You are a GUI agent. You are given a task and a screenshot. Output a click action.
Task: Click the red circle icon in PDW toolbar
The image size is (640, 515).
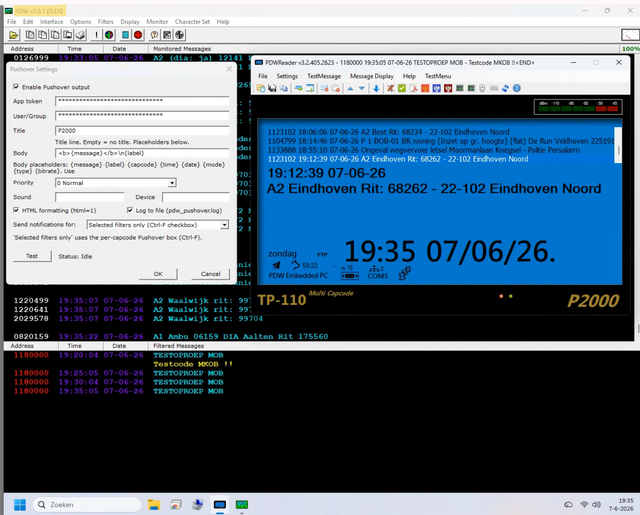coord(138,35)
